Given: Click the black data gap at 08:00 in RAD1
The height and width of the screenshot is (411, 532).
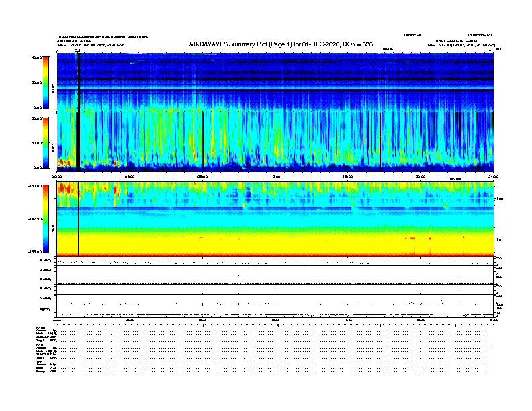Looking at the screenshot, I should point(203,142).
